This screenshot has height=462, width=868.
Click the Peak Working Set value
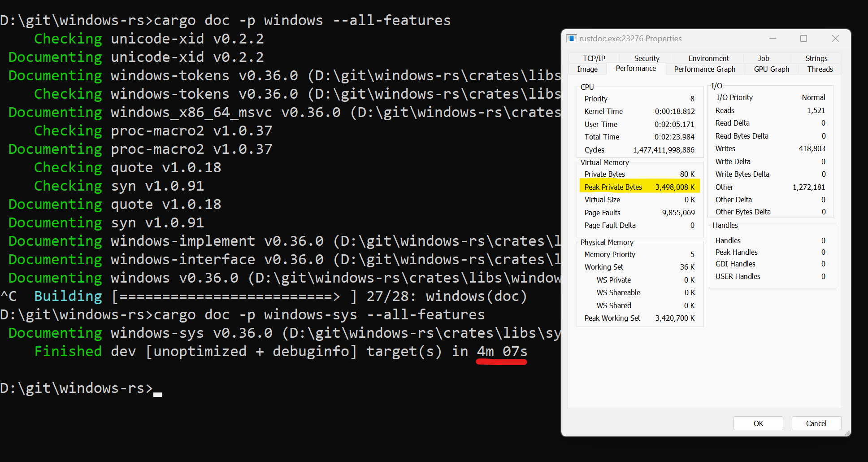(675, 318)
